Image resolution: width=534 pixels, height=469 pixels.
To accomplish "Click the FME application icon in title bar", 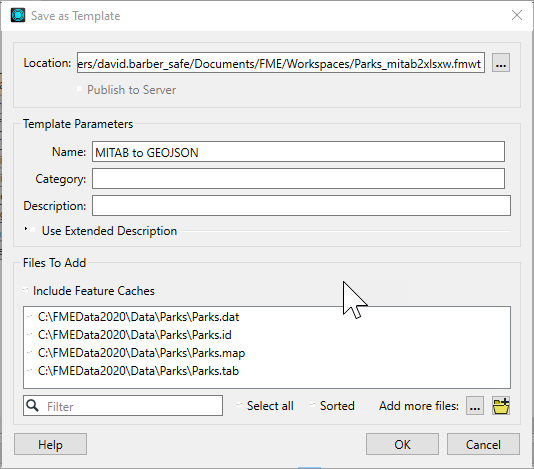I will pos(18,15).
